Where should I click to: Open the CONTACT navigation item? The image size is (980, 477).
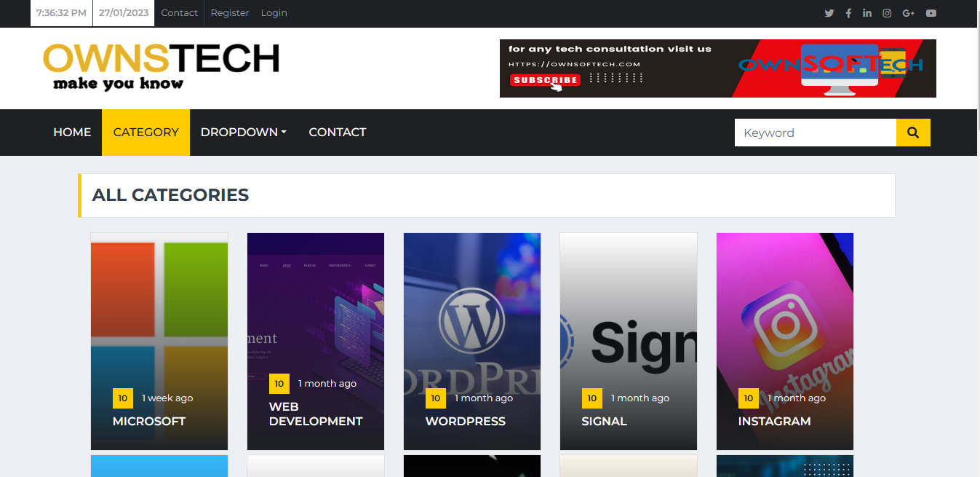[x=337, y=133]
